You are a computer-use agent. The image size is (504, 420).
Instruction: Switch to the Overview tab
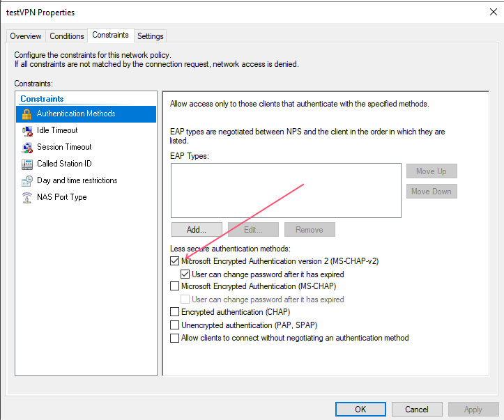[x=26, y=36]
